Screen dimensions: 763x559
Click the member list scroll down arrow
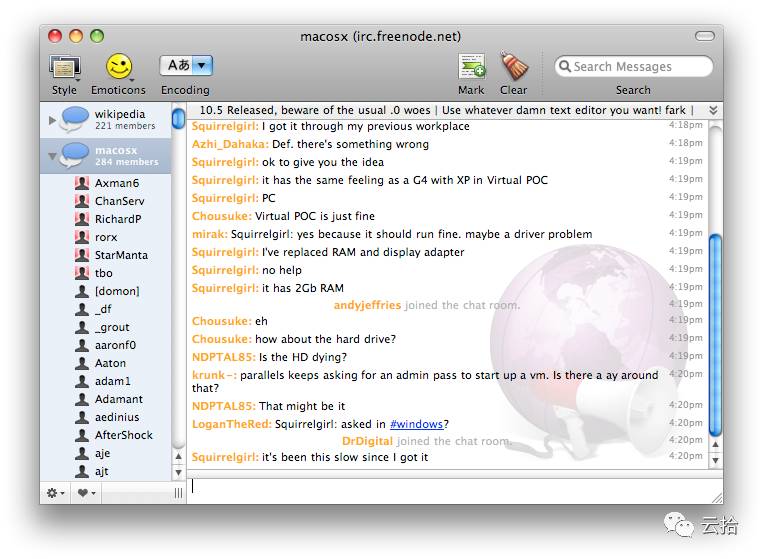pos(178,472)
